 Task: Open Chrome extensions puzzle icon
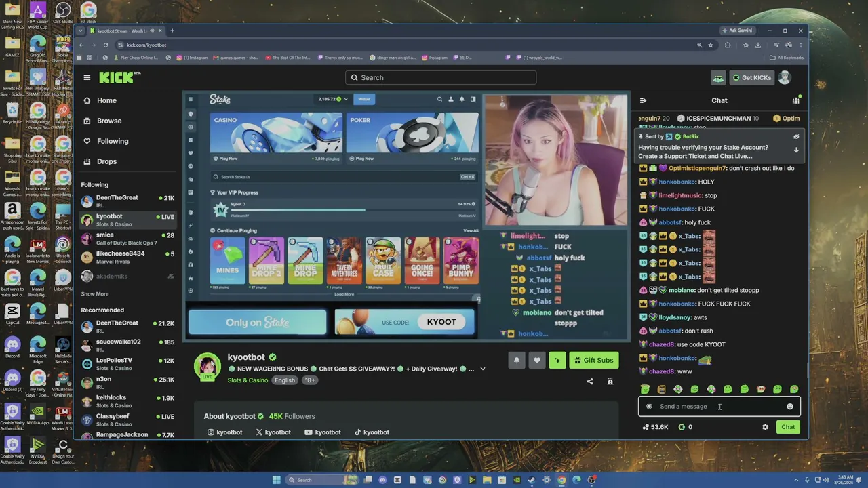pos(728,45)
